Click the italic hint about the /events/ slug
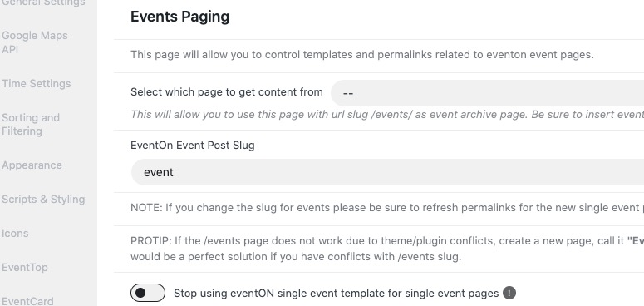This screenshot has height=306, width=644. point(387,114)
